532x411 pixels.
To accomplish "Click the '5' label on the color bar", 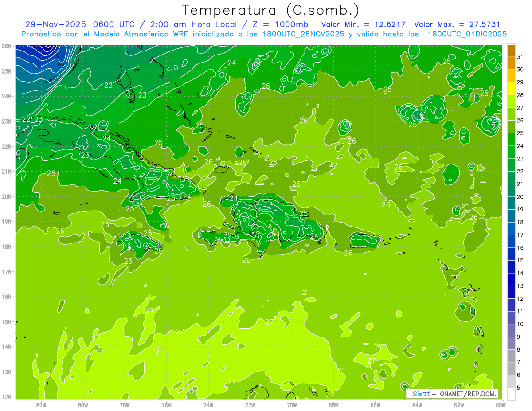I will [519, 388].
